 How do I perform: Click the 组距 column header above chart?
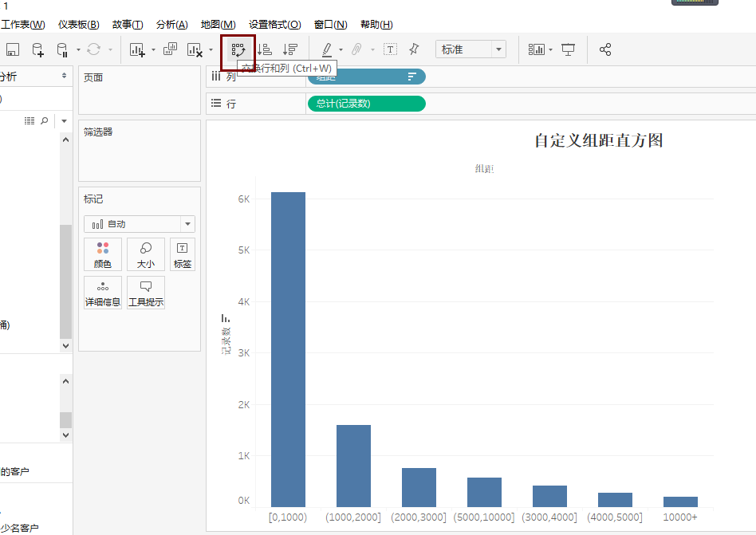(x=485, y=169)
